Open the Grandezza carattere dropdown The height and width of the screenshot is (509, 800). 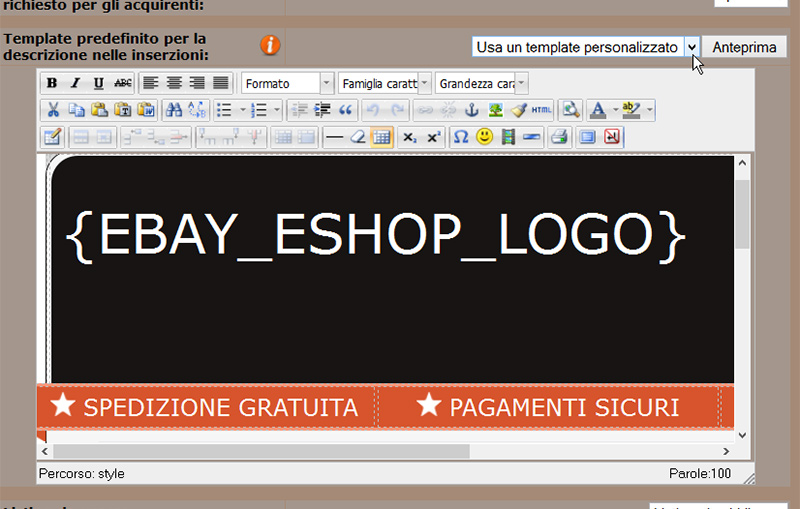[482, 83]
